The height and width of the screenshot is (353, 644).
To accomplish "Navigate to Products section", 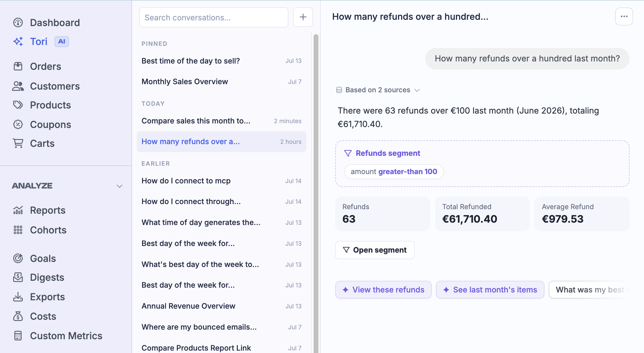I will (50, 105).
